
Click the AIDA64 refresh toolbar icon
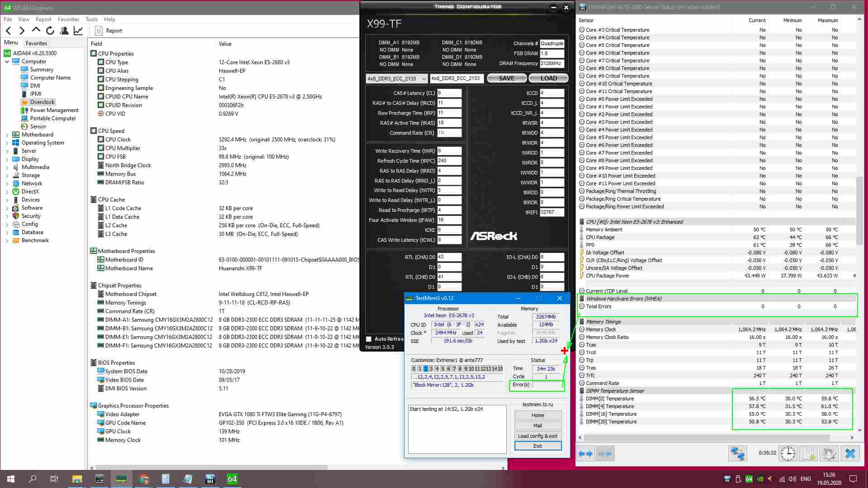[x=50, y=31]
